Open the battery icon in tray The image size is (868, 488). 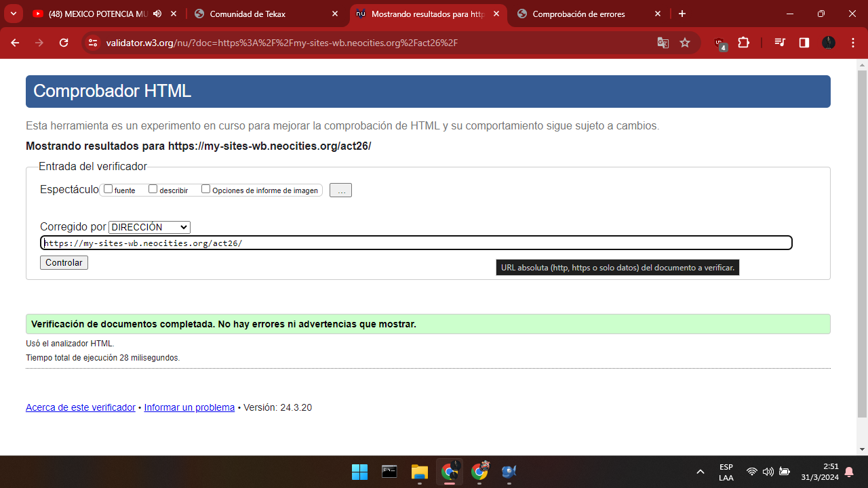(784, 472)
